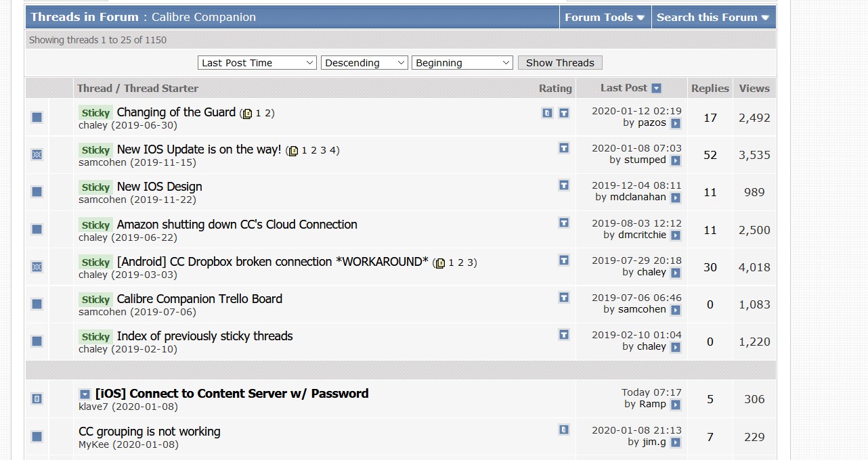Click reply count 52 for New IOS Update
The width and height of the screenshot is (868, 460).
coord(710,155)
